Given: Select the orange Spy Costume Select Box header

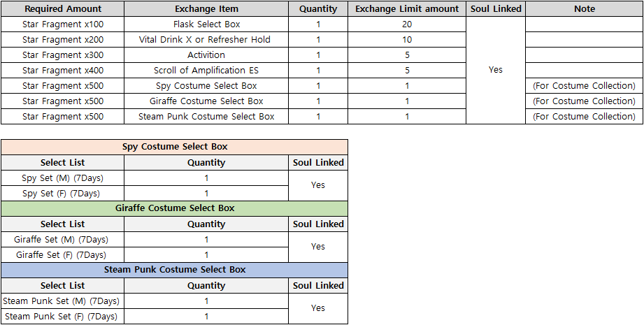Looking at the screenshot, I should [174, 147].
